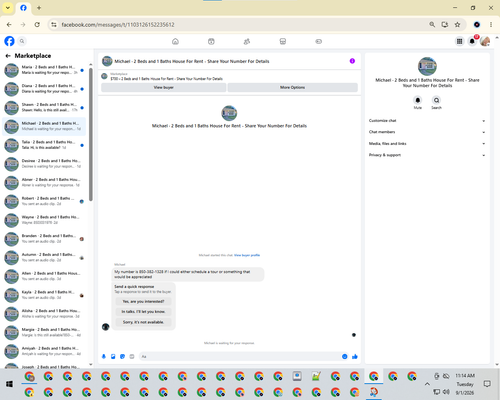Navigate back with browser back arrow

coord(9,25)
